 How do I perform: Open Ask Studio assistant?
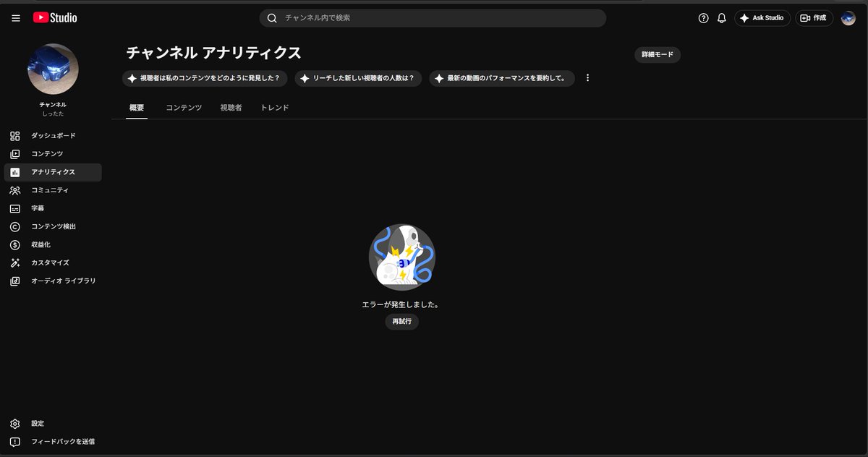pyautogui.click(x=762, y=18)
